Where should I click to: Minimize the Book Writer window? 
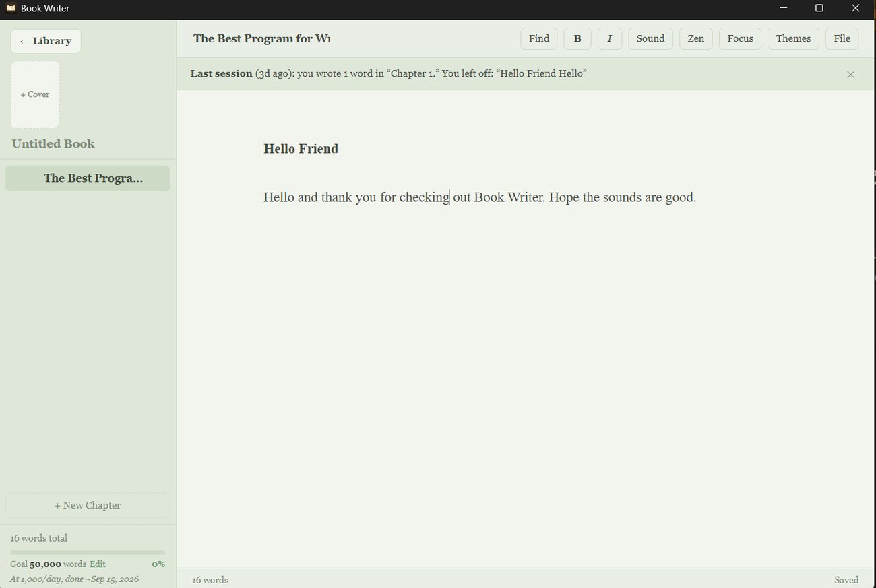pyautogui.click(x=784, y=8)
